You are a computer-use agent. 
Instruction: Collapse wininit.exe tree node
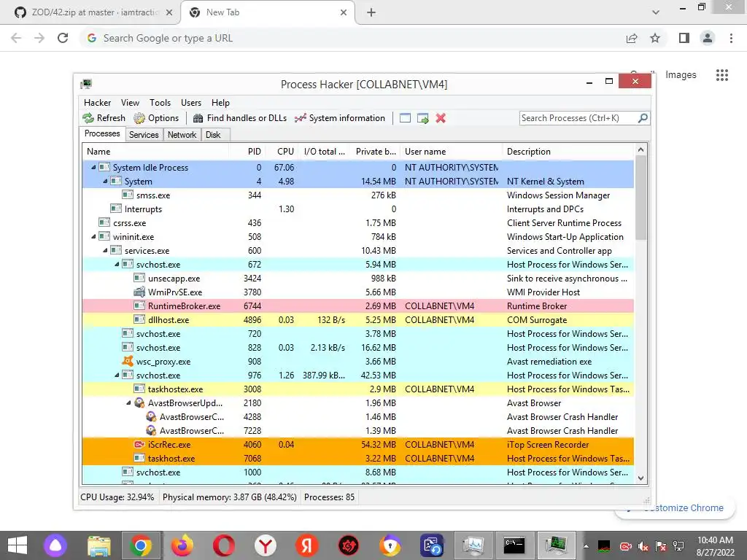(x=94, y=236)
